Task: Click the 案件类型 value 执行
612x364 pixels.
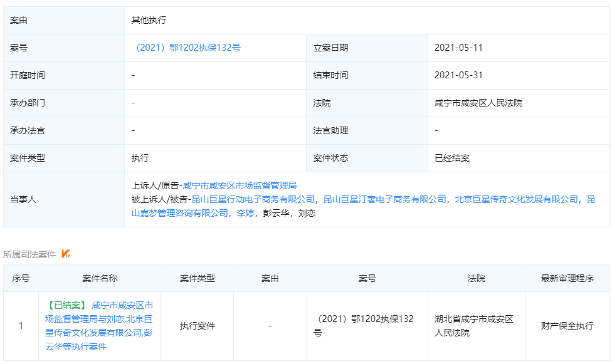Action: (x=138, y=158)
